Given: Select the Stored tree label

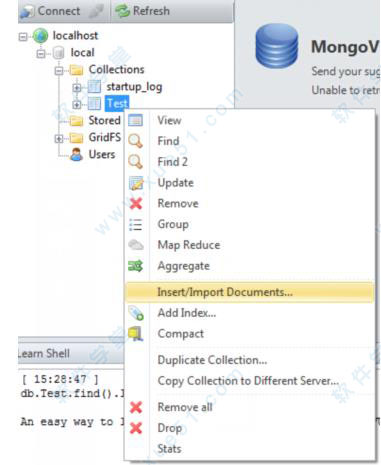Looking at the screenshot, I should (x=104, y=121).
